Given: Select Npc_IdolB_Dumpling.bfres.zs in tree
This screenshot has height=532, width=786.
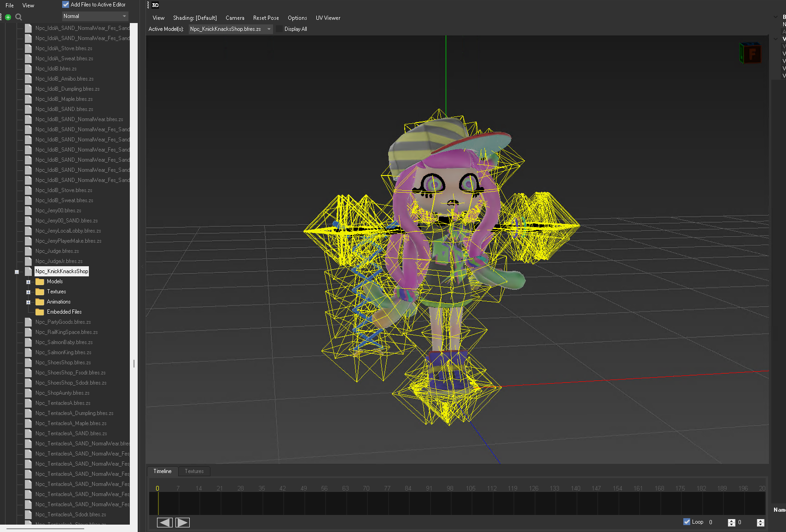Looking at the screenshot, I should pos(67,89).
